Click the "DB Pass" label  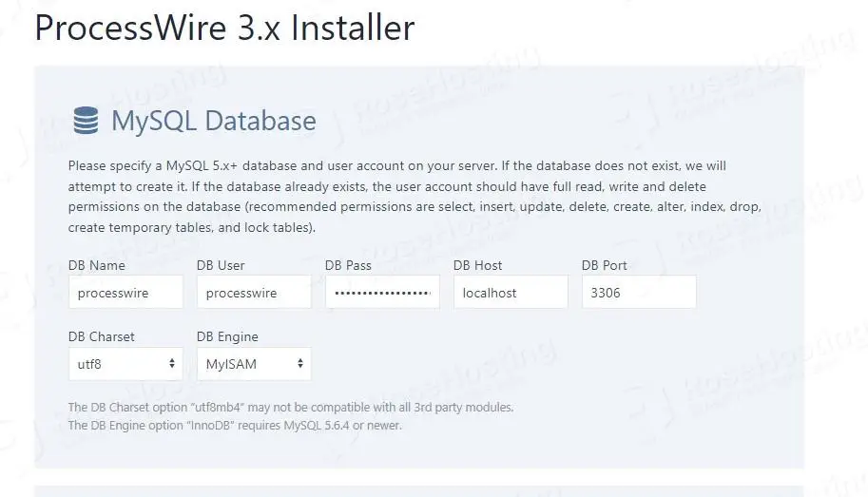[348, 265]
